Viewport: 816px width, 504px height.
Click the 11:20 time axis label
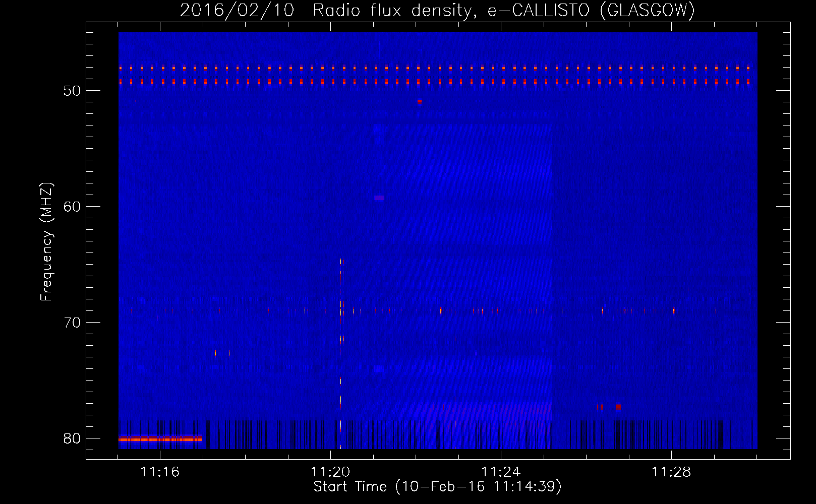330,472
